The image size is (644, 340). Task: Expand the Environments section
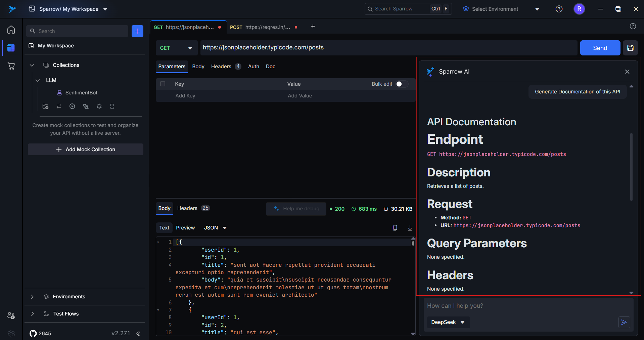point(32,297)
